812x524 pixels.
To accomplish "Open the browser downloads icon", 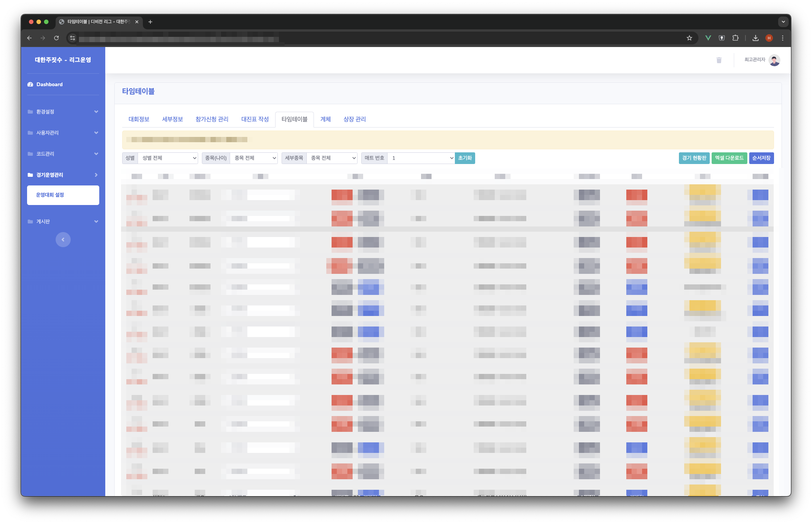I will [x=756, y=38].
